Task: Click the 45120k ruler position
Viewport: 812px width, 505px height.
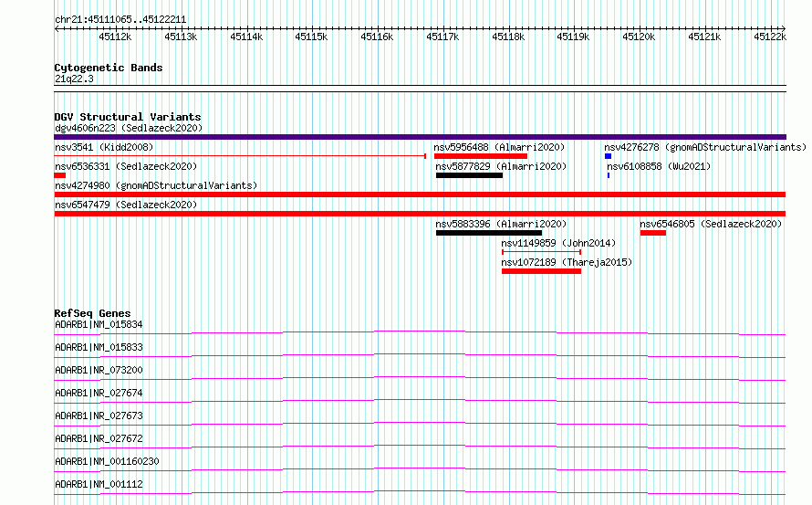Action: (639, 37)
